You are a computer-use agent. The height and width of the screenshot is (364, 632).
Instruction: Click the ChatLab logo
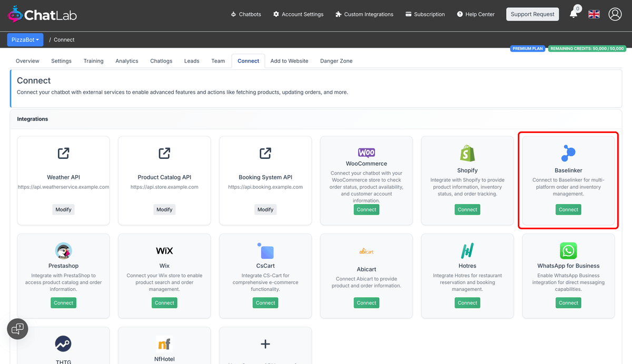42,14
